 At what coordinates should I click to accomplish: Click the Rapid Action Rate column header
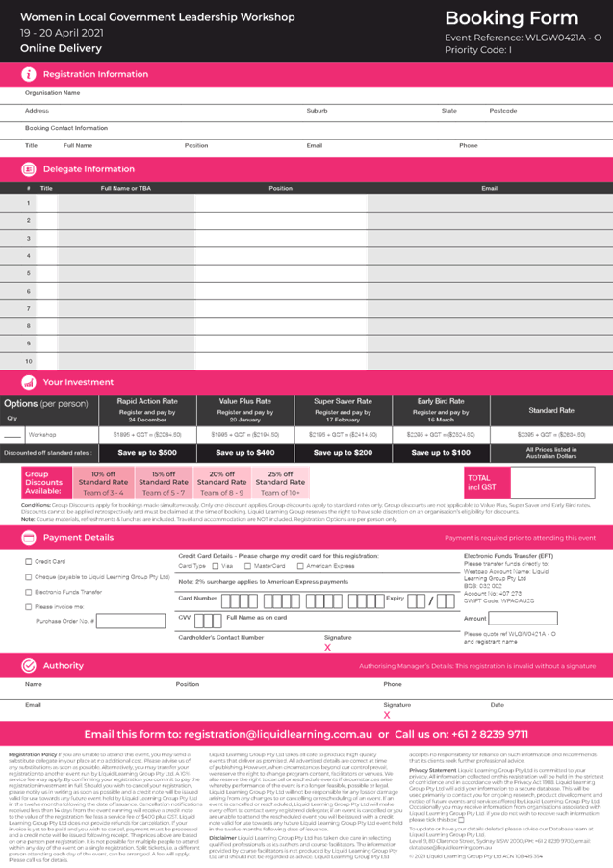click(147, 410)
